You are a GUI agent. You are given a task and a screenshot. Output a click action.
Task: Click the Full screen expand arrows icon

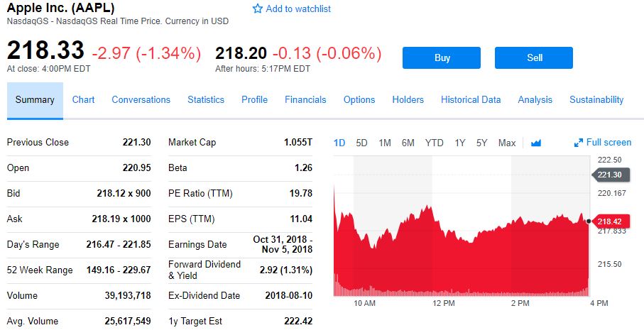point(578,143)
